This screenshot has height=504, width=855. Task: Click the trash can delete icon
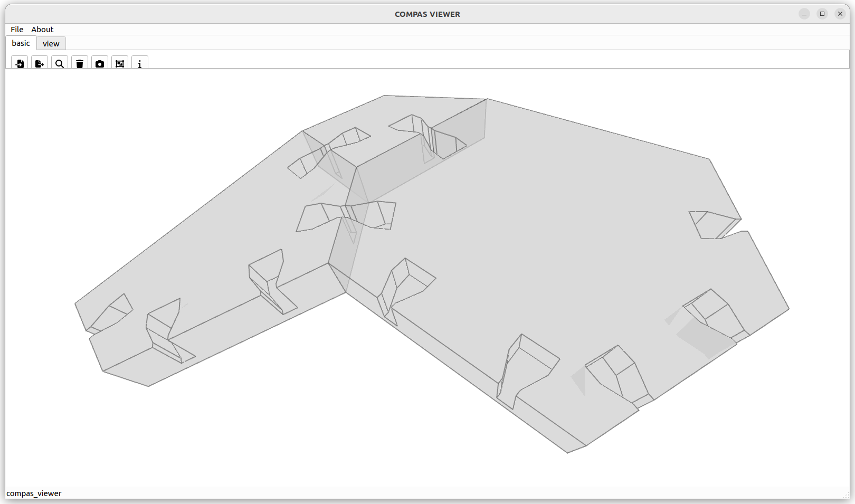[x=80, y=63]
